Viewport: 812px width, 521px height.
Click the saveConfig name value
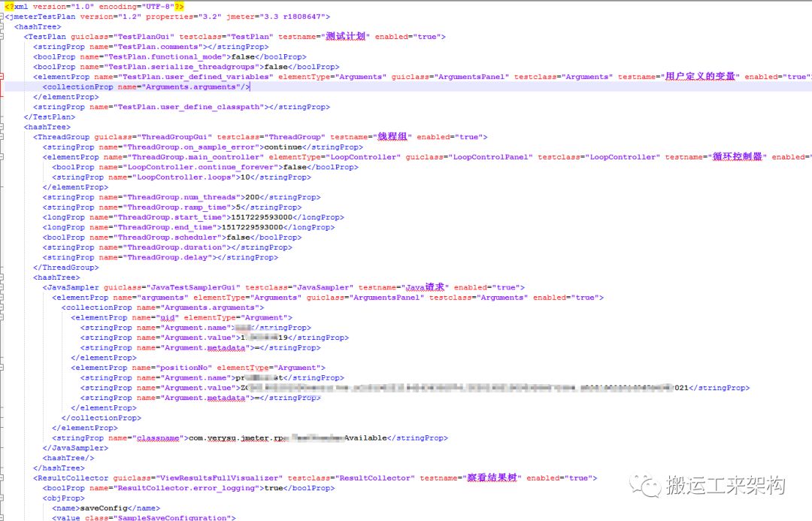coord(104,508)
